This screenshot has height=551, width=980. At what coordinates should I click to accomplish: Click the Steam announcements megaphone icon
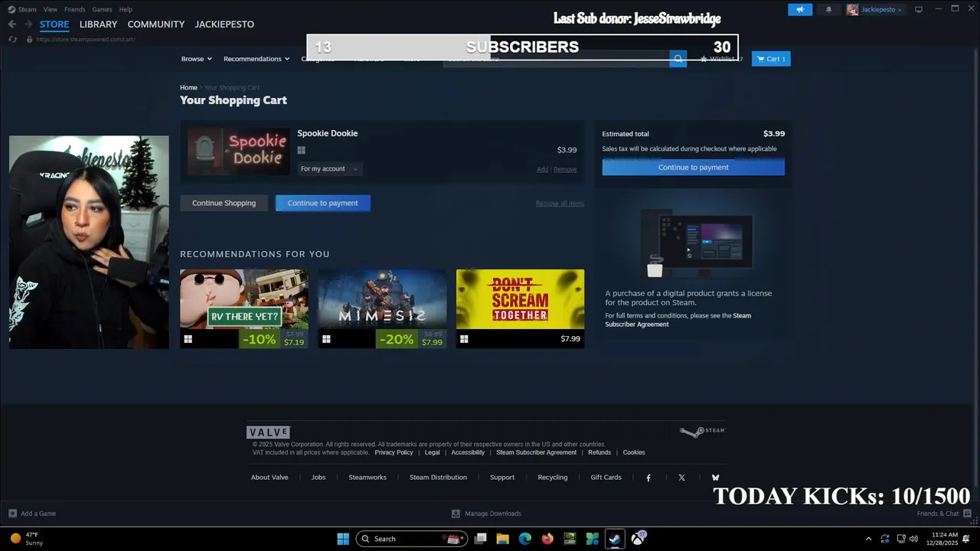click(x=800, y=9)
